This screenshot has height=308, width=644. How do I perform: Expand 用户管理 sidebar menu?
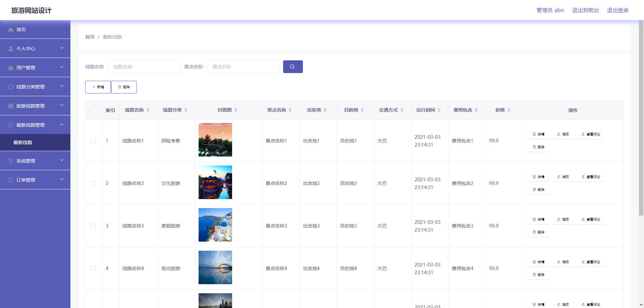[35, 67]
